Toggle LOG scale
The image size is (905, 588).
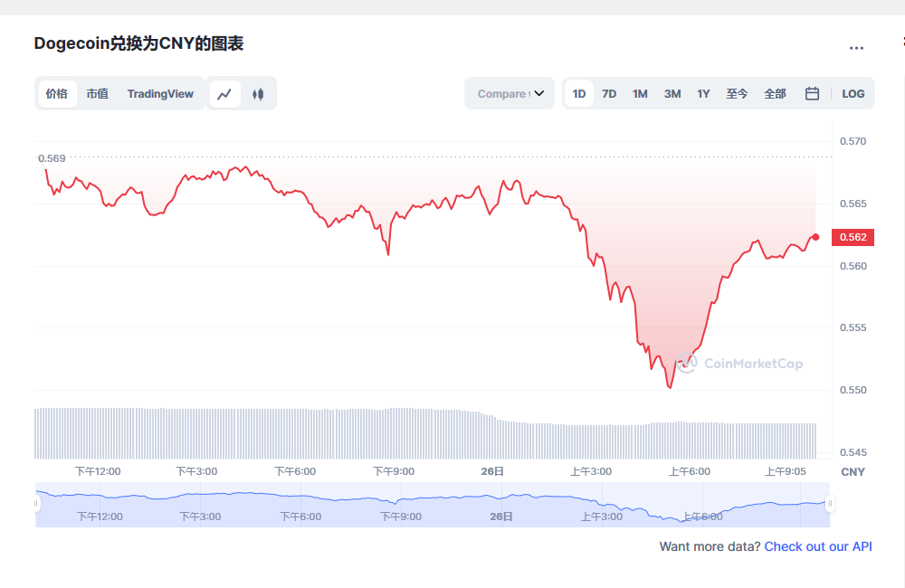click(x=853, y=94)
